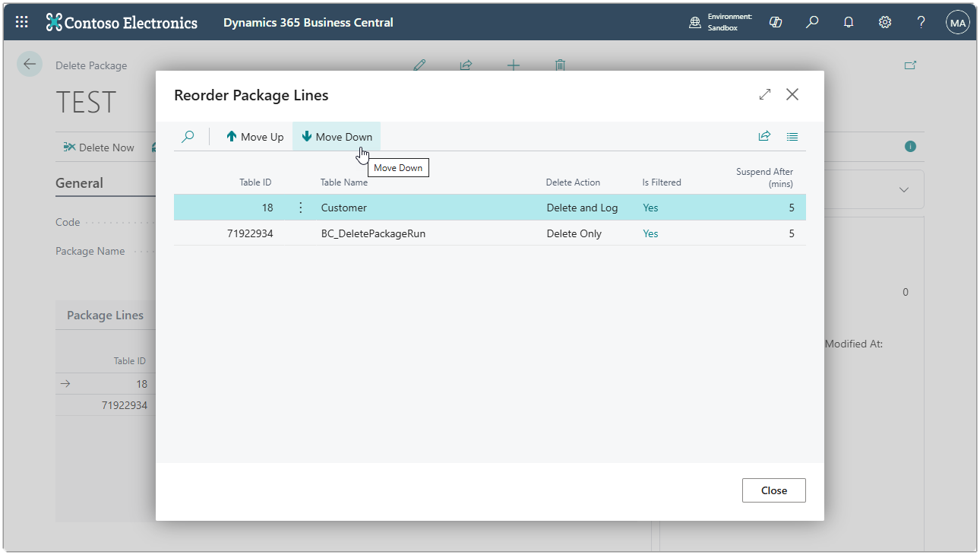Viewport: 980px width, 555px height.
Task: Share the Reorder Package Lines page
Action: [764, 136]
